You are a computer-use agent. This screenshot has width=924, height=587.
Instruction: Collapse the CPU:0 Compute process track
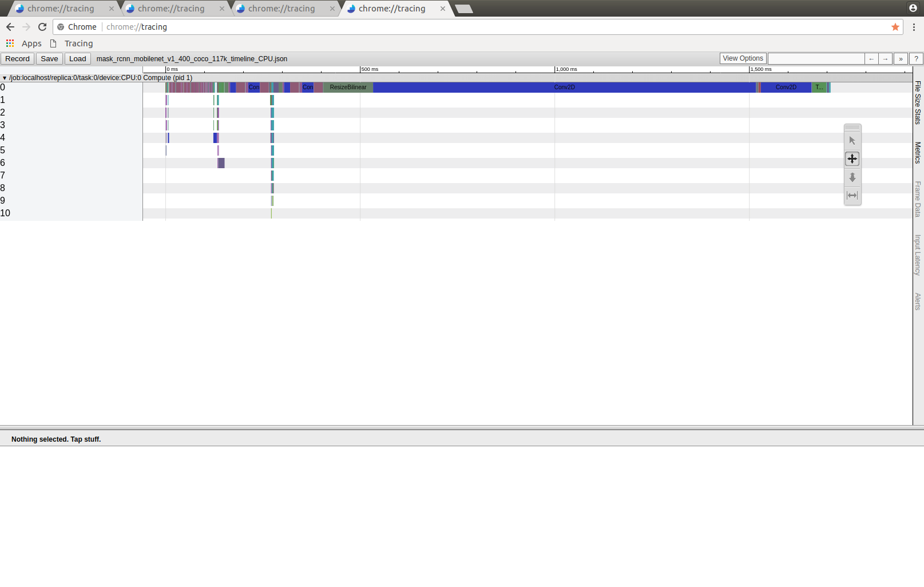(x=5, y=78)
